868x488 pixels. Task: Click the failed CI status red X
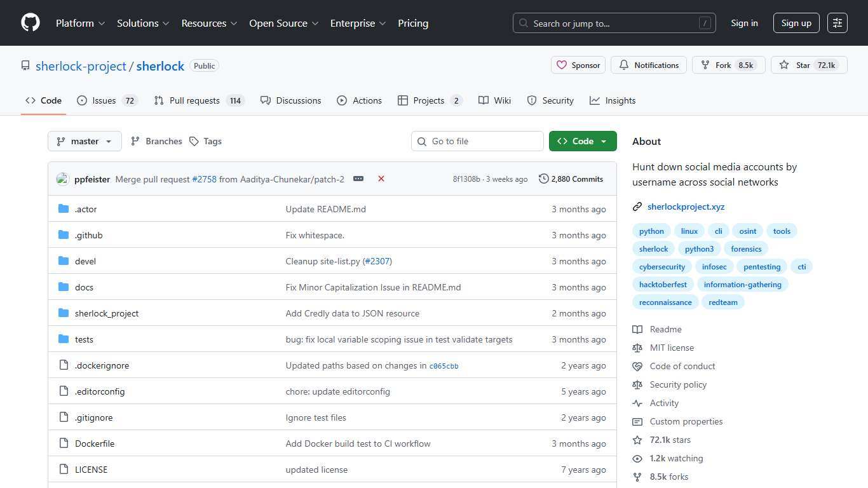coord(381,179)
